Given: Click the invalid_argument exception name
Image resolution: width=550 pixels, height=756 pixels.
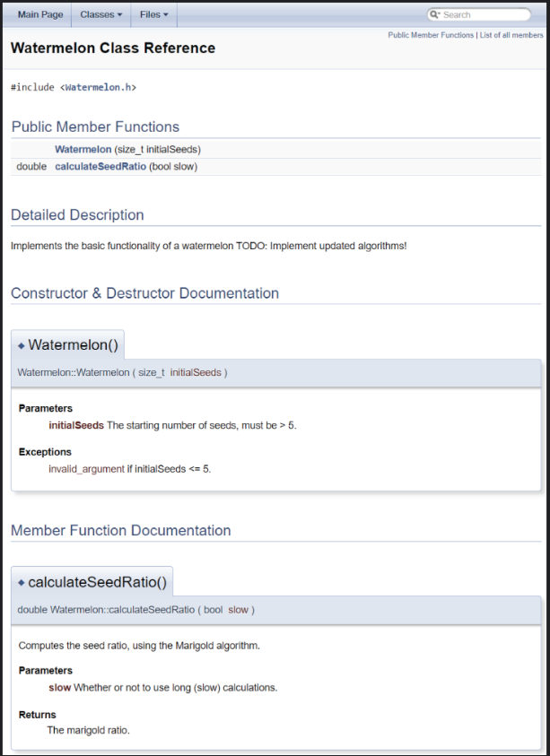Looking at the screenshot, I should pyautogui.click(x=86, y=469).
